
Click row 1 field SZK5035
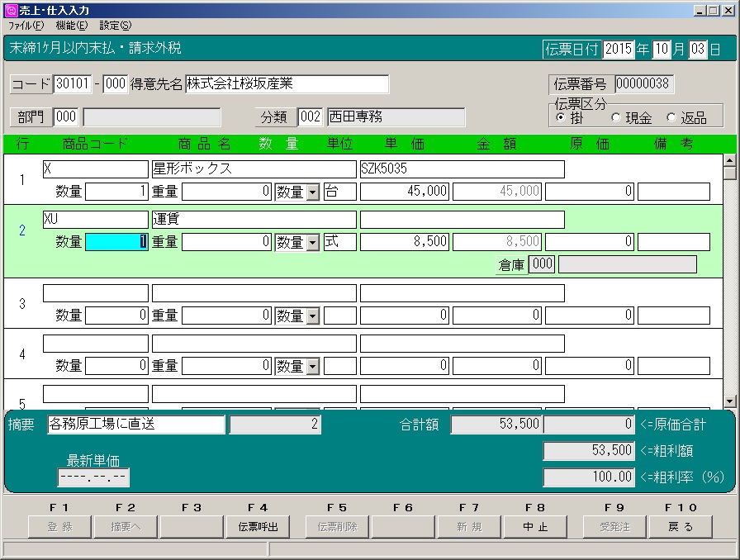(x=462, y=169)
